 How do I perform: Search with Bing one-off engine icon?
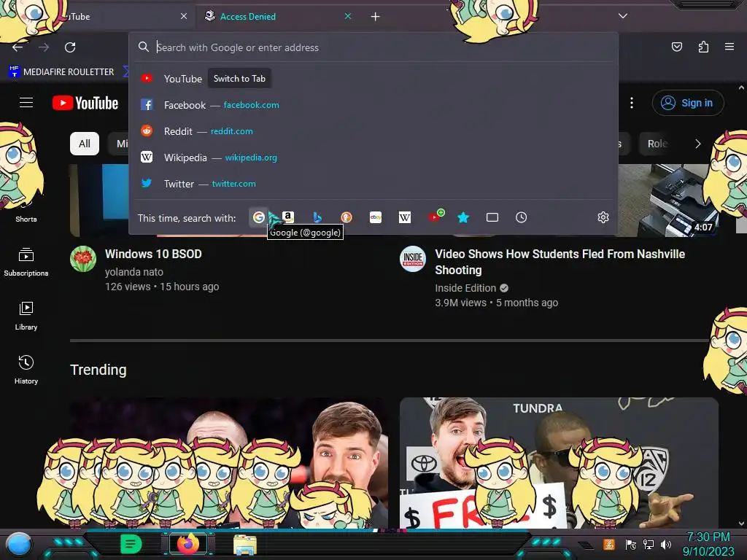[x=317, y=217]
